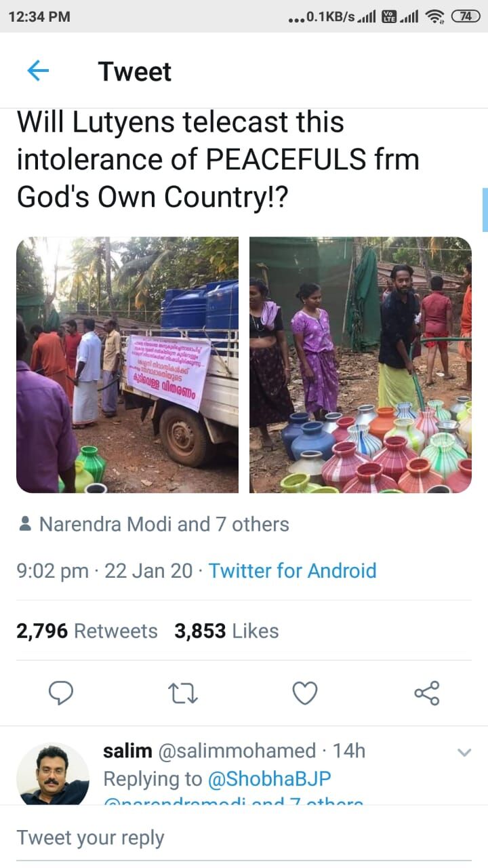The image size is (488, 868).
Task: View the 2,796 Retweets list
Action: 87,631
